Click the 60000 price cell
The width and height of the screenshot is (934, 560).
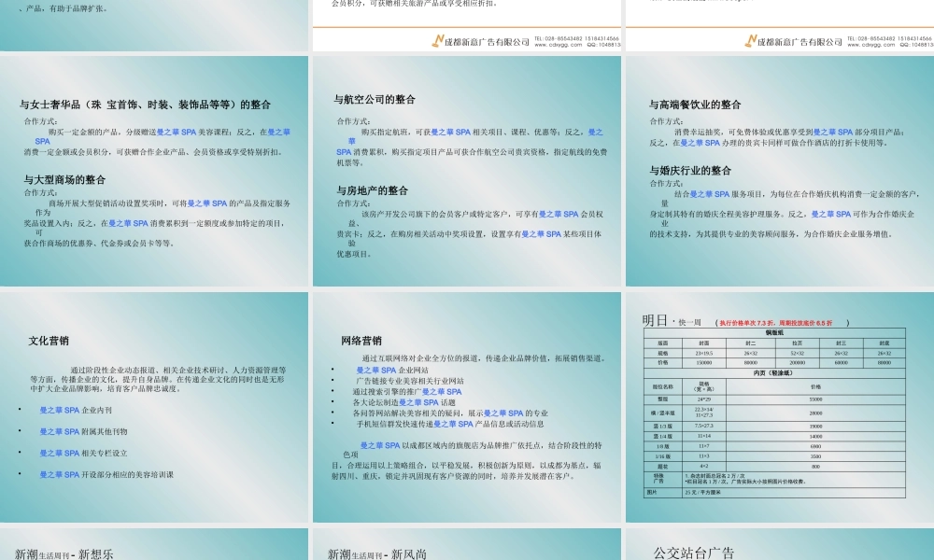(842, 363)
